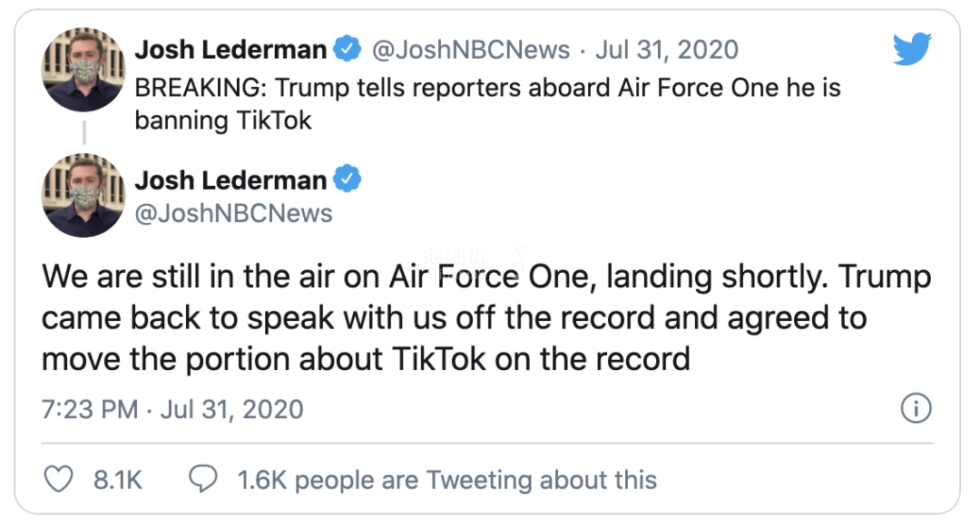Click the thread line connecting the two avatars
980x525 pixels.
pos(83,132)
